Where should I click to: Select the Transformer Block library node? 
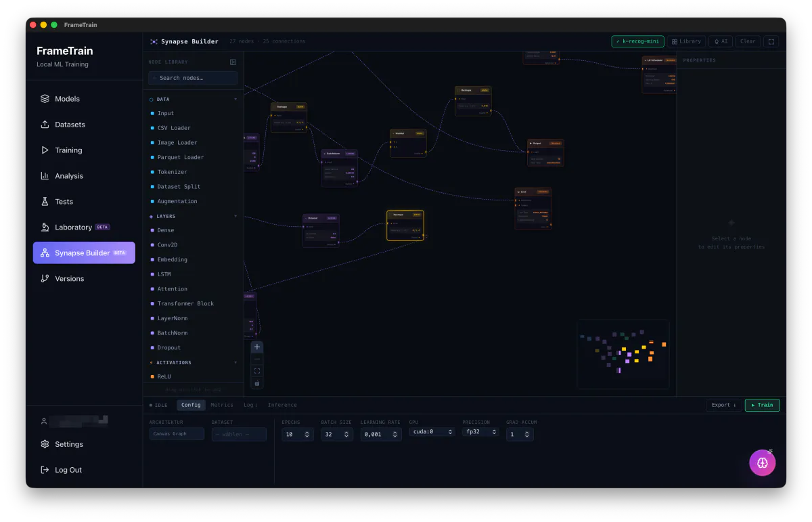[x=193, y=304]
